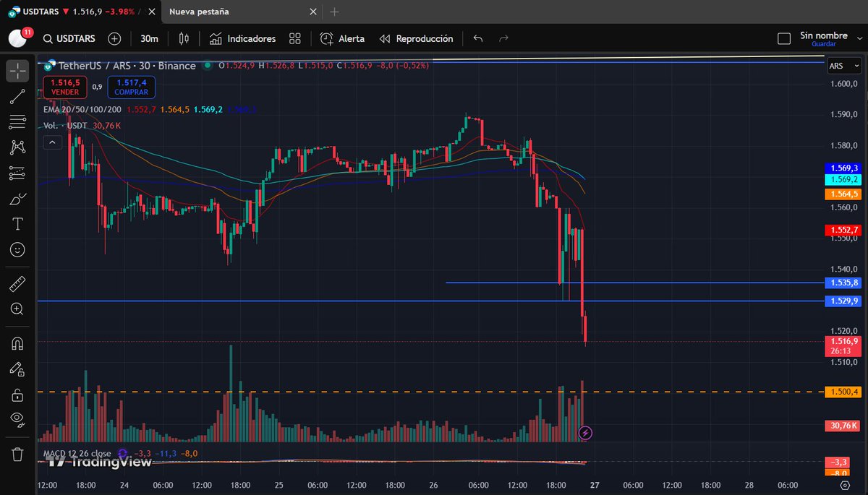868x495 pixels.
Task: Start bar replay with Reproducción
Action: [x=416, y=38]
